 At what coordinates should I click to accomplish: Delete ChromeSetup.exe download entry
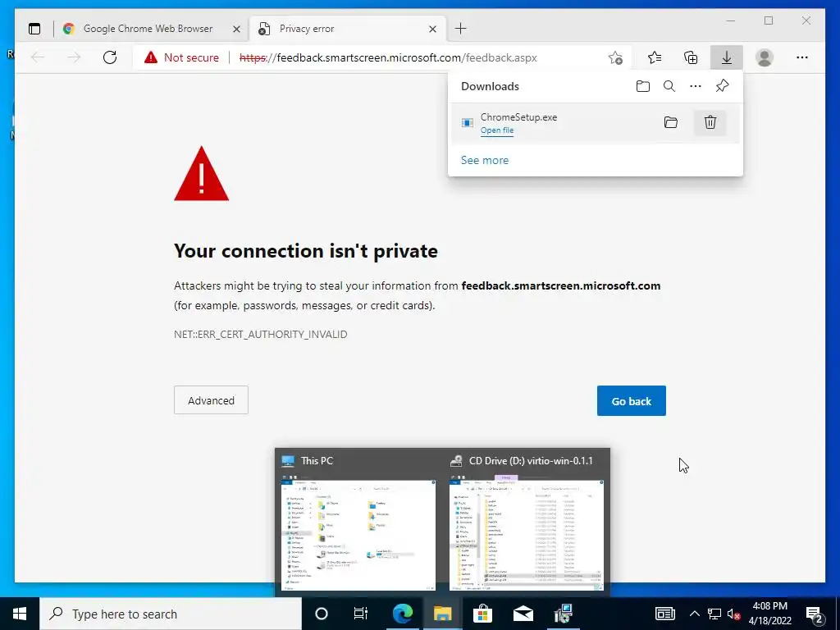(x=710, y=122)
